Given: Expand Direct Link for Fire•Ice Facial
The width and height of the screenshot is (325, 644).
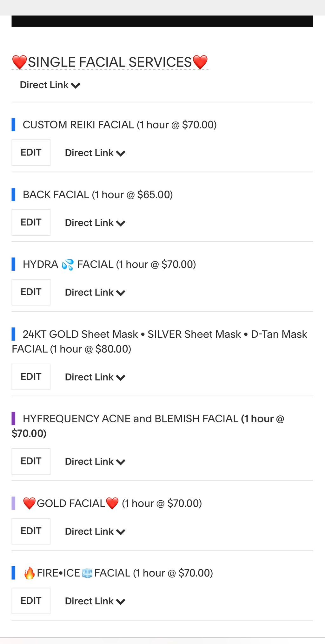Looking at the screenshot, I should click(95, 601).
